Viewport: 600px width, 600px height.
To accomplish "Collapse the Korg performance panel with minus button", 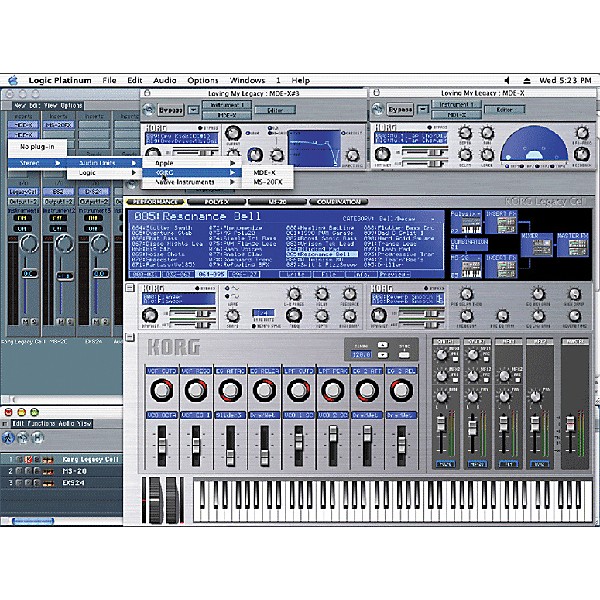I will click(x=130, y=337).
